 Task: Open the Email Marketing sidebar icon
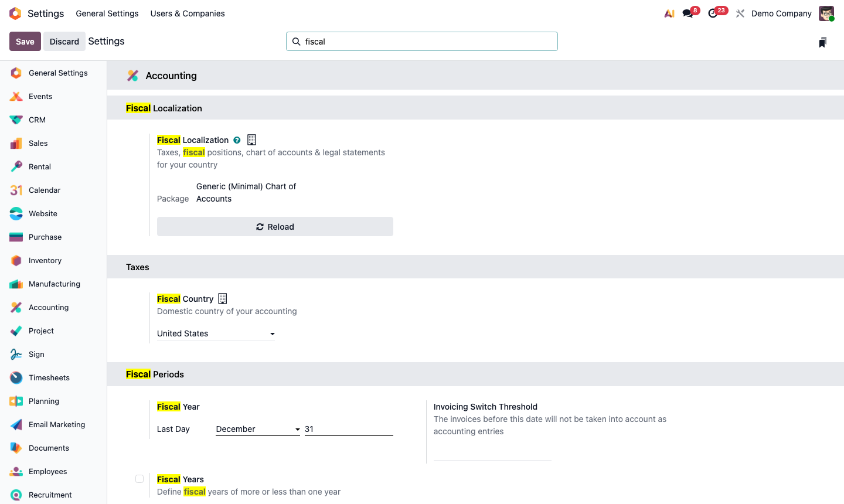[15, 424]
